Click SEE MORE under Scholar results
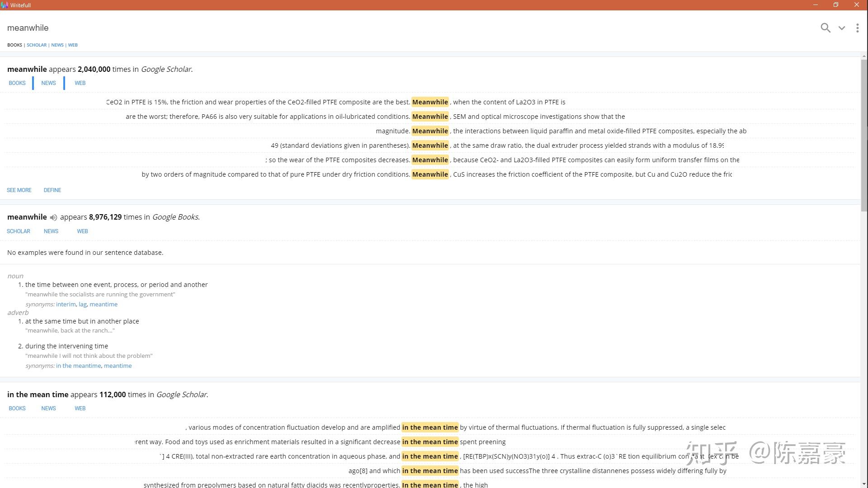 point(19,190)
